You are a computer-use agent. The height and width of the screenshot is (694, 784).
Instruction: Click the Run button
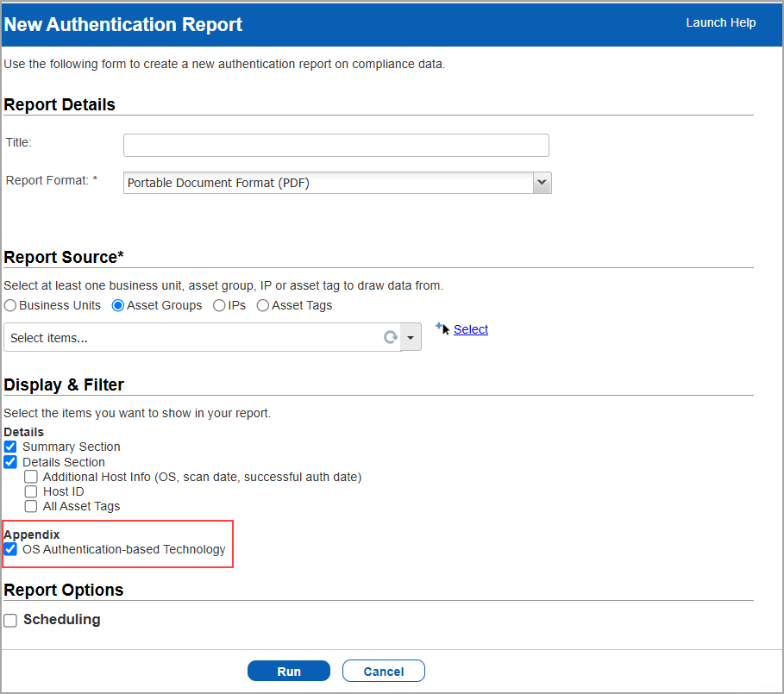pyautogui.click(x=288, y=672)
